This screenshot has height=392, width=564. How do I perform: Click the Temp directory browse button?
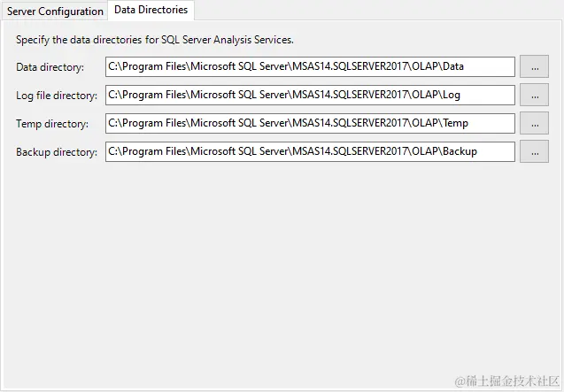pyautogui.click(x=534, y=124)
